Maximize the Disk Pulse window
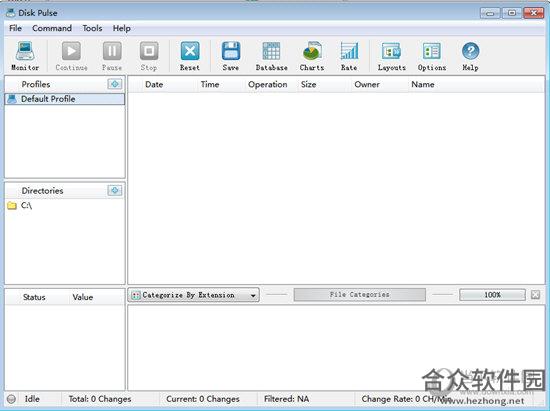The image size is (550, 411). 512,13
